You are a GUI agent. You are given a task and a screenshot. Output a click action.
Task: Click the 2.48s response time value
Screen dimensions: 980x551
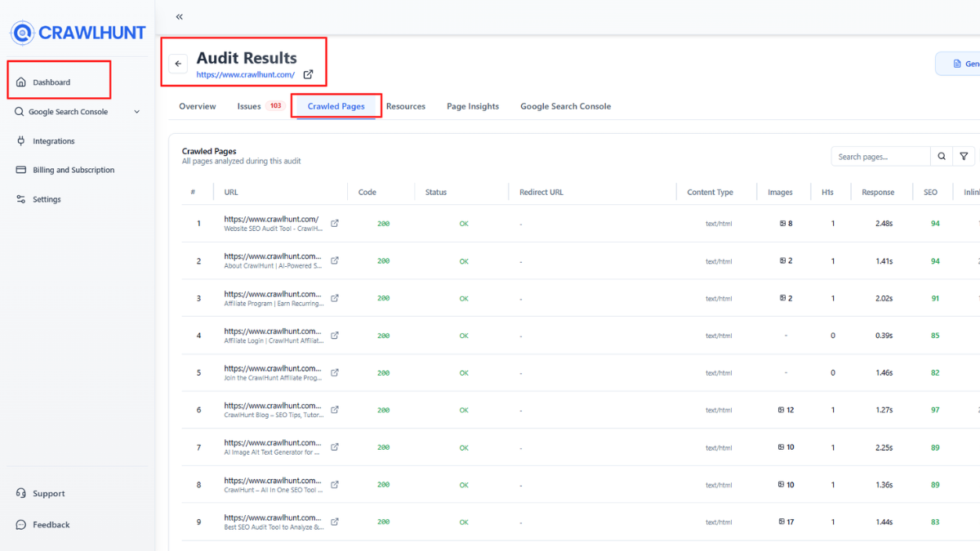click(x=884, y=224)
